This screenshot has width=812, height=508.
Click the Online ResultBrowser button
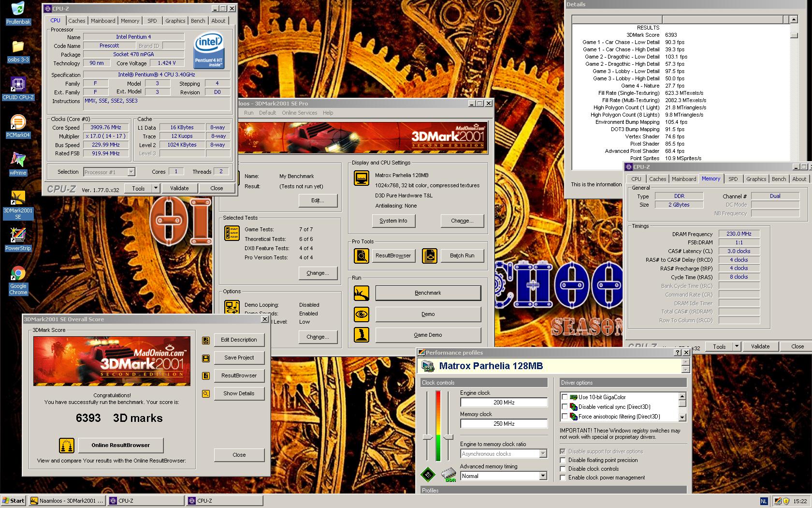[120, 445]
